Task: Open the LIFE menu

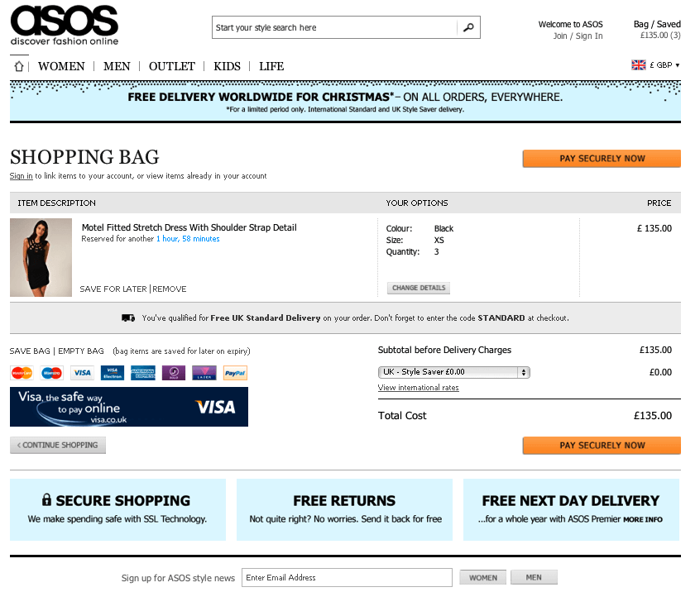Action: click(271, 66)
